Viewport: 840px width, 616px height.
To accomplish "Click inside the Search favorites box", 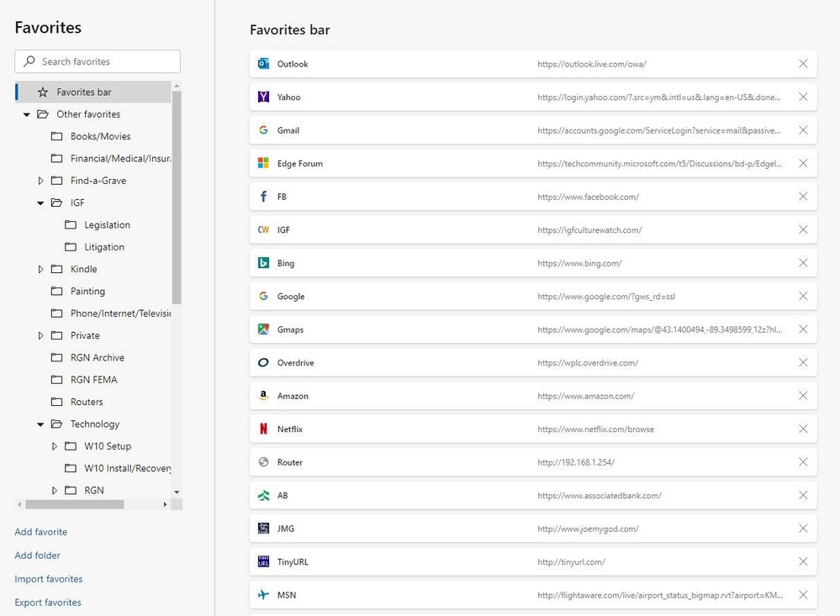I will click(97, 61).
